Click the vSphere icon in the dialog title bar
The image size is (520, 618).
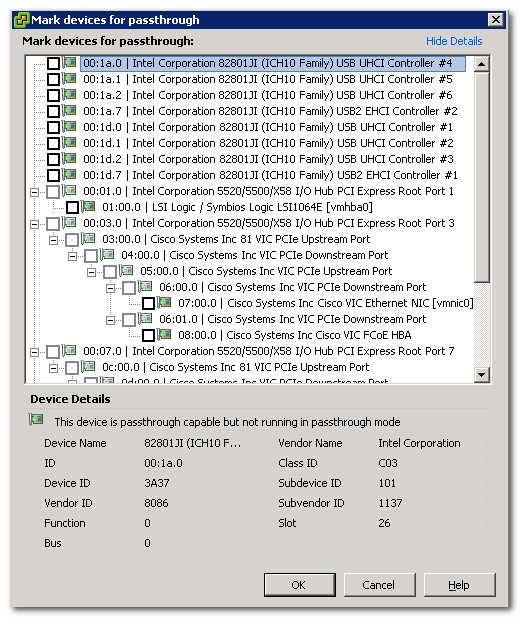(x=21, y=20)
